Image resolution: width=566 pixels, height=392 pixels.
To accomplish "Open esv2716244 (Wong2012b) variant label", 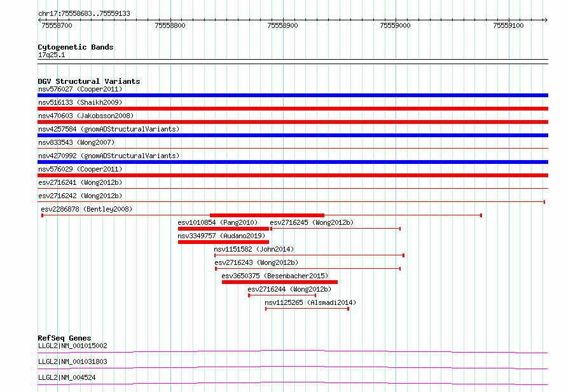I will click(289, 289).
